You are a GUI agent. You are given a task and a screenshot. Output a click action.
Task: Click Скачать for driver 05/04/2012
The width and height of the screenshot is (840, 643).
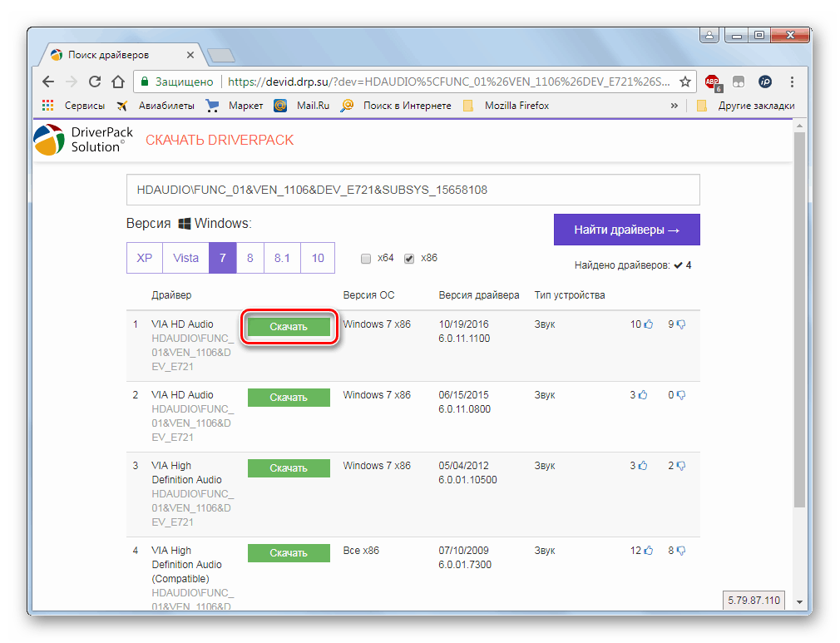(289, 467)
